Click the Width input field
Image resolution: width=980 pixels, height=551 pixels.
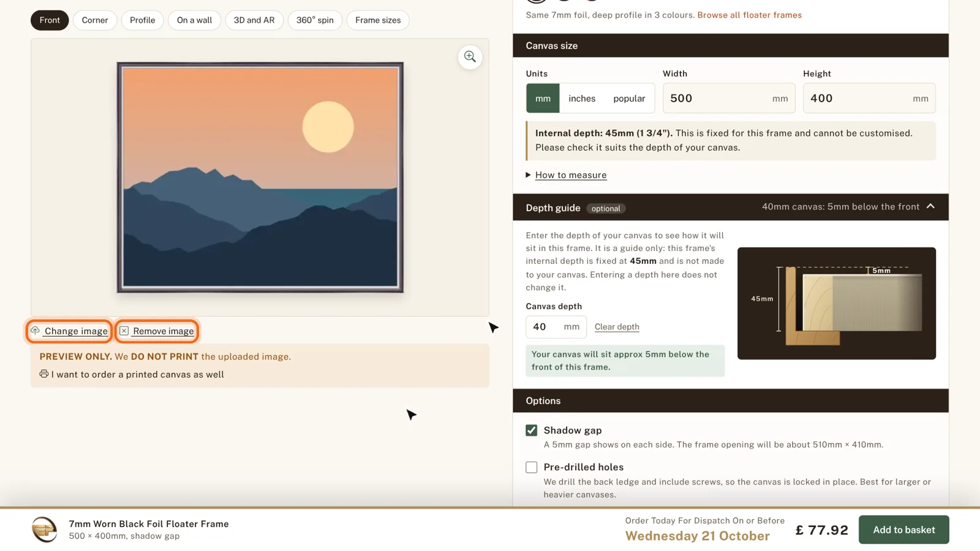[x=729, y=98]
